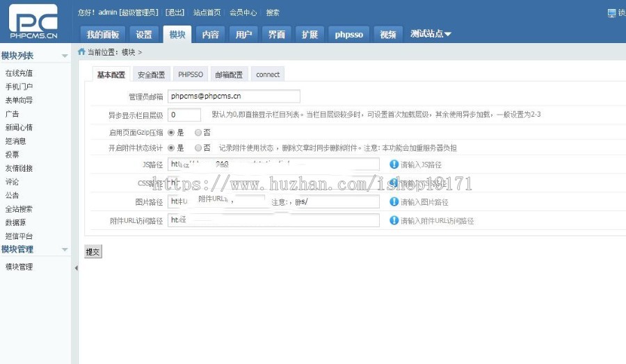Click the 异步显示栏目层级 number field
626x364 pixels.
click(184, 115)
